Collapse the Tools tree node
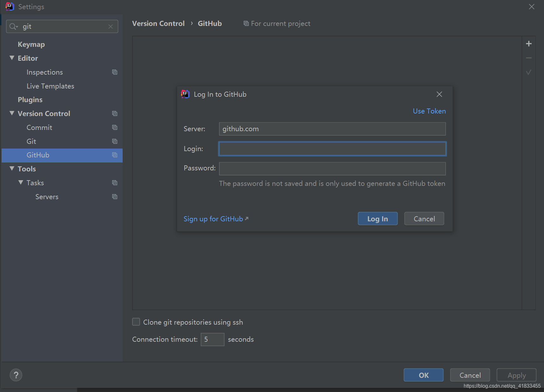 12,168
